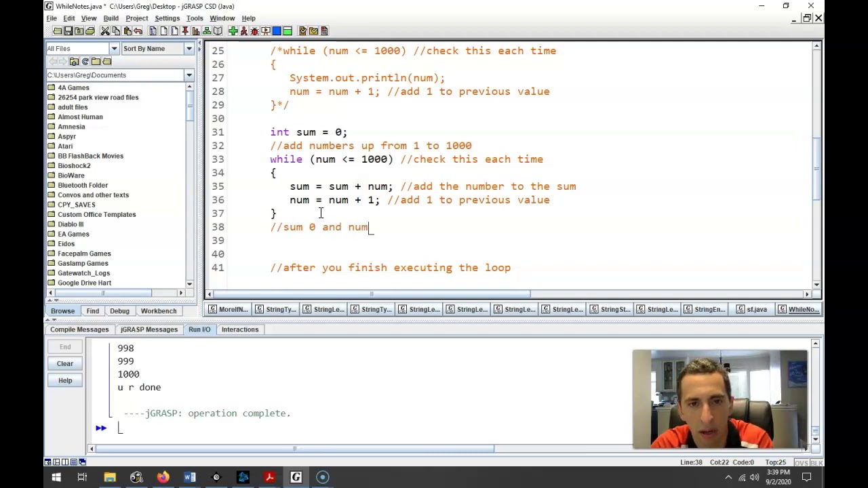Screen dimensions: 868x488
Task: Select the Bioshock2 folder
Action: (74, 165)
